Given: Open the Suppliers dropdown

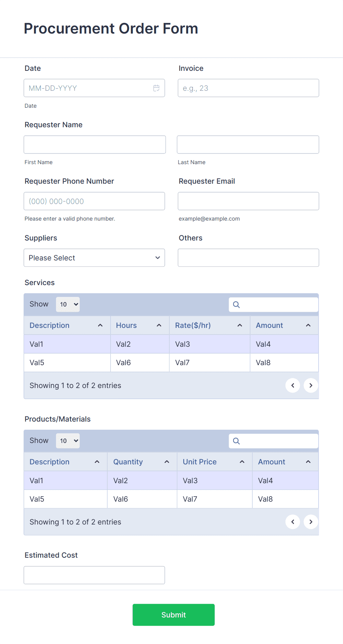Looking at the screenshot, I should point(94,257).
